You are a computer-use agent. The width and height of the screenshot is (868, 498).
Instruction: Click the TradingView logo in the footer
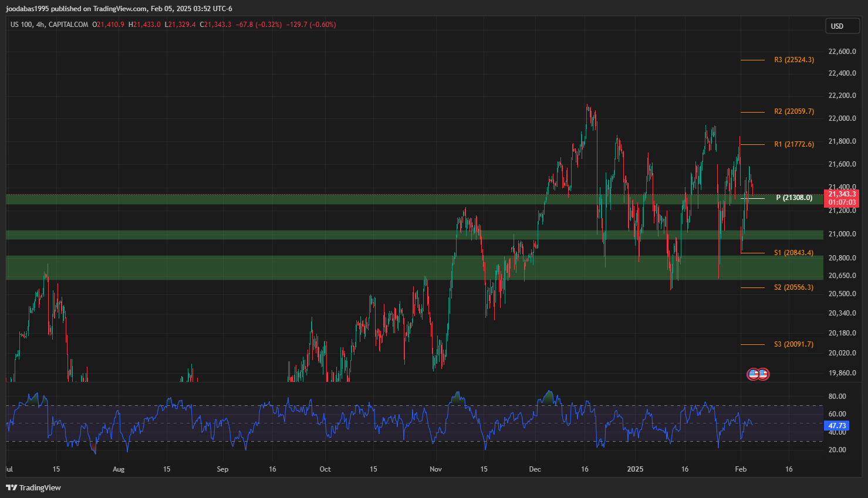pos(33,487)
